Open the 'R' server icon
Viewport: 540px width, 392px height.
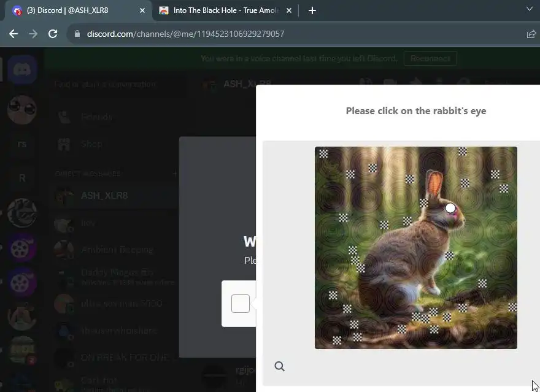tap(22, 179)
